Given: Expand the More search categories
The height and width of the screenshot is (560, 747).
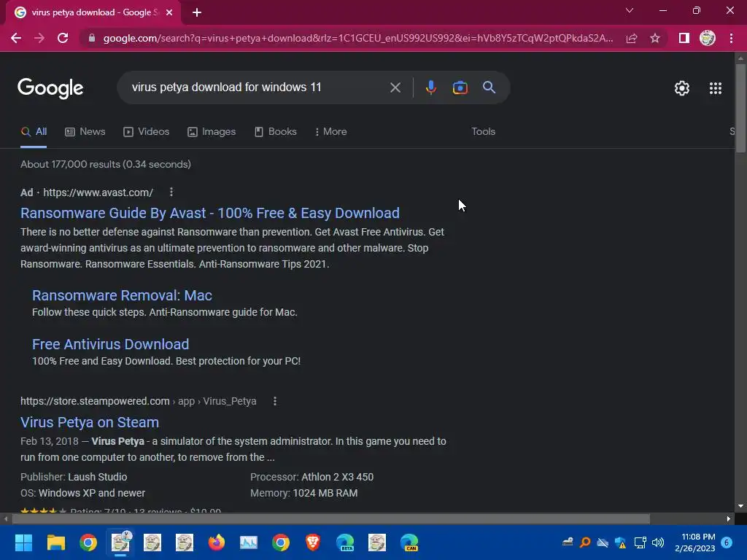Looking at the screenshot, I should [x=331, y=132].
